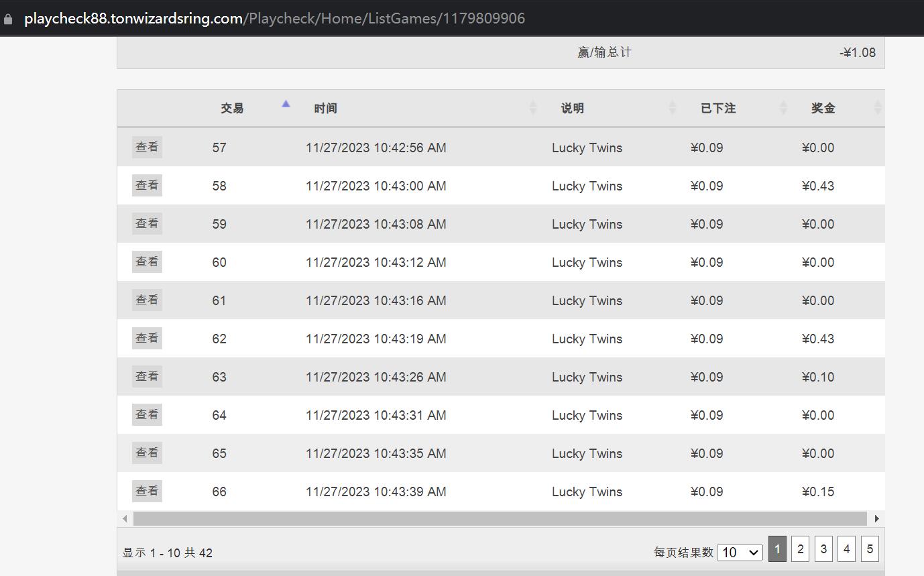
Task: Click the URL in address bar
Action: 274,19
